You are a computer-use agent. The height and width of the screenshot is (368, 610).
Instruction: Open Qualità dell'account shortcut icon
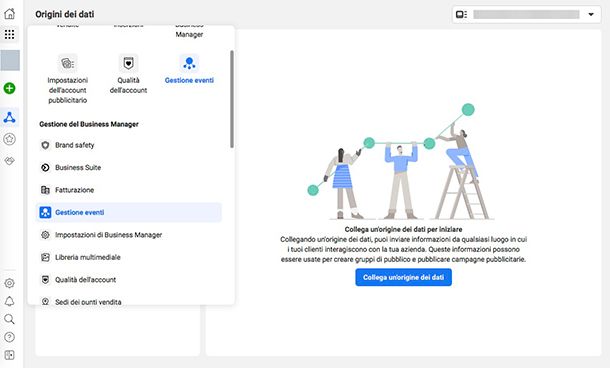click(128, 63)
